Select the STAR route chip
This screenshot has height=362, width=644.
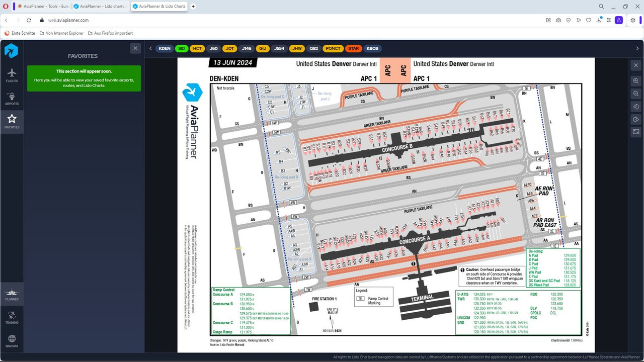point(354,48)
